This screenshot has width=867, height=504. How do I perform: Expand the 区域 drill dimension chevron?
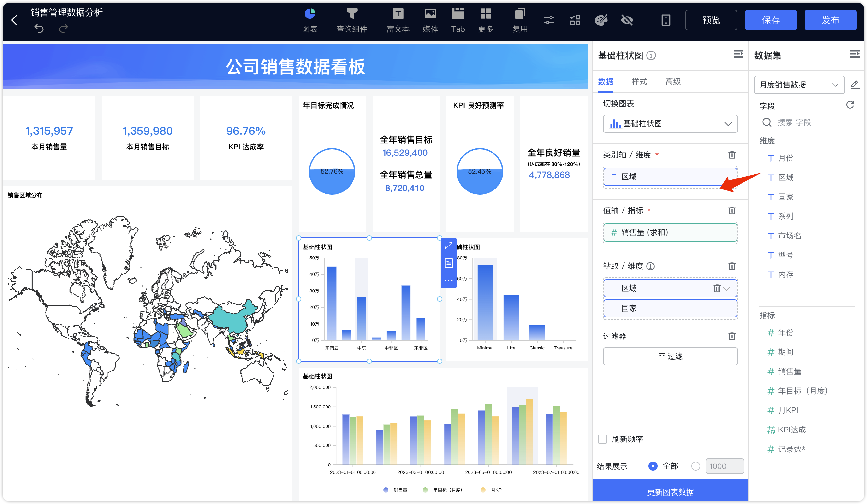[x=726, y=288]
